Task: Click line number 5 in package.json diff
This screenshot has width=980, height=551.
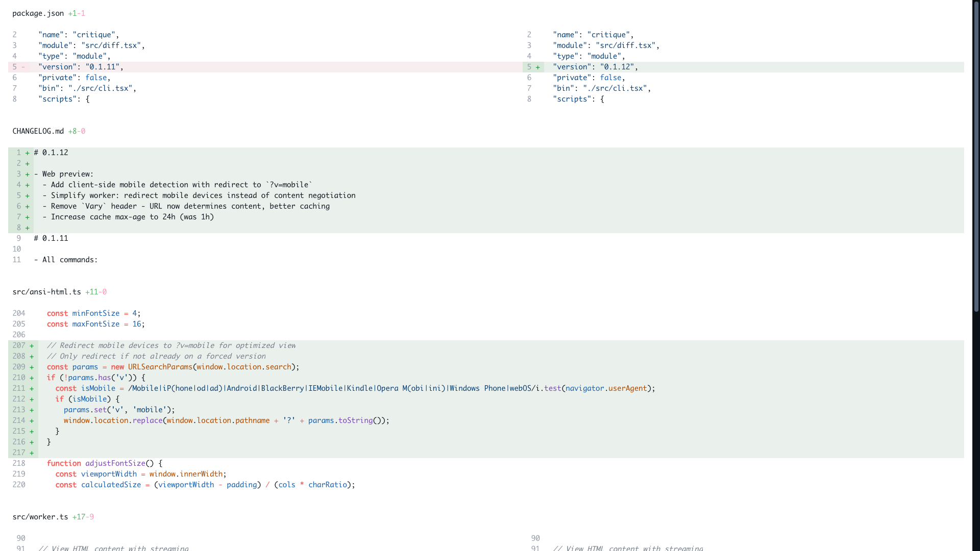Action: (x=15, y=67)
